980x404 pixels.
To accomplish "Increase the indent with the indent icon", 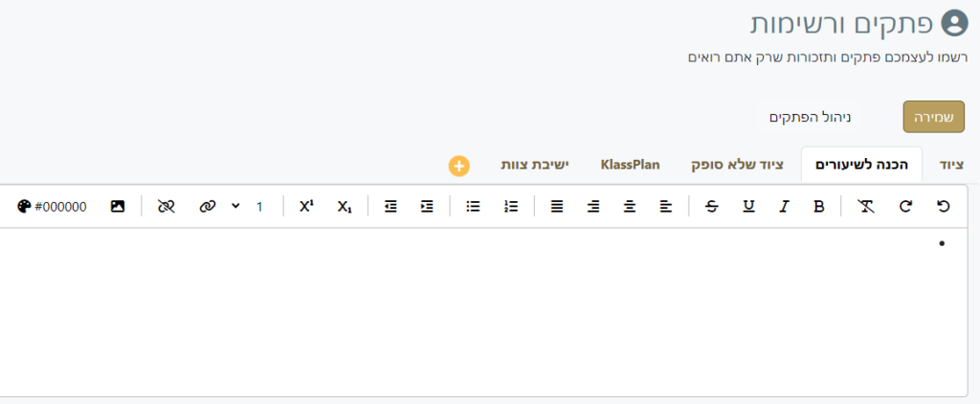I will 427,206.
